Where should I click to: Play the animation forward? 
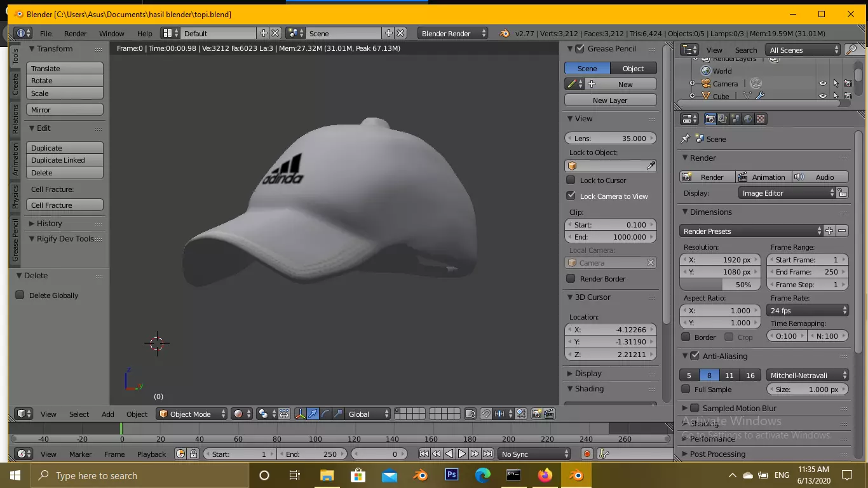pyautogui.click(x=462, y=454)
